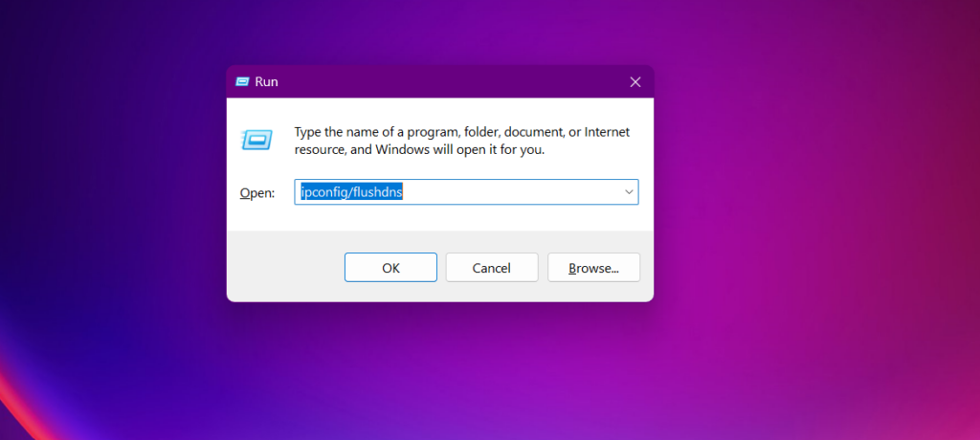
Task: Click the desktop wallpaper left of the dialog
Action: click(x=115, y=191)
